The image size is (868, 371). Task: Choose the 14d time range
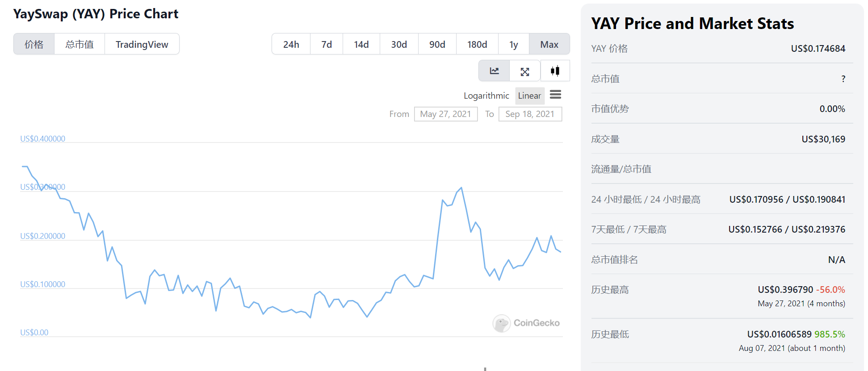[x=361, y=44]
